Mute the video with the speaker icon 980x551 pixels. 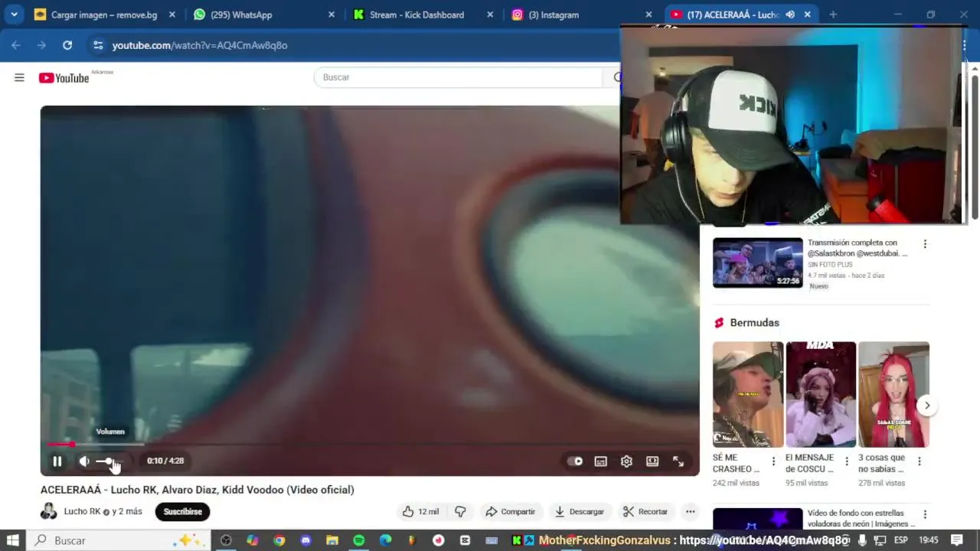(x=84, y=461)
